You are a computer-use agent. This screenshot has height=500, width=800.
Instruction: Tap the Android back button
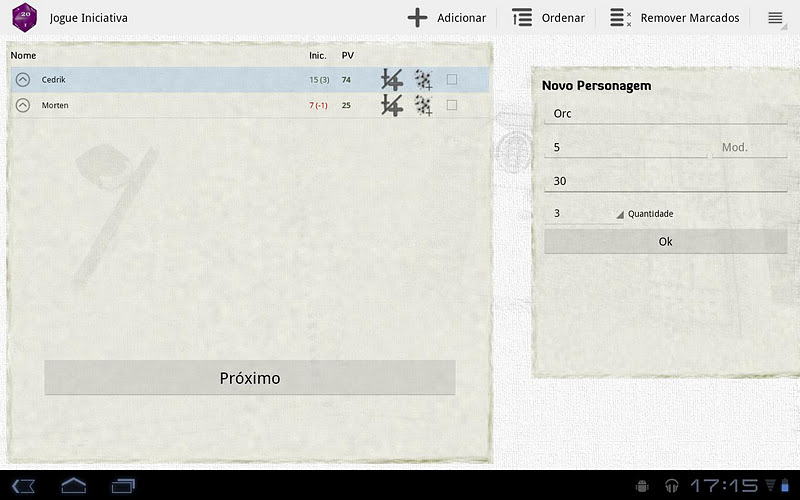(x=23, y=486)
